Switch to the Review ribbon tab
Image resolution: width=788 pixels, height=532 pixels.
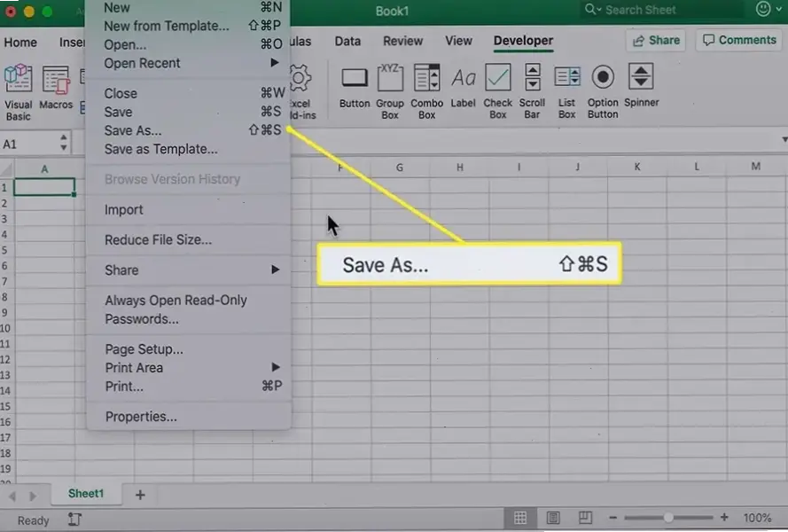(x=403, y=42)
